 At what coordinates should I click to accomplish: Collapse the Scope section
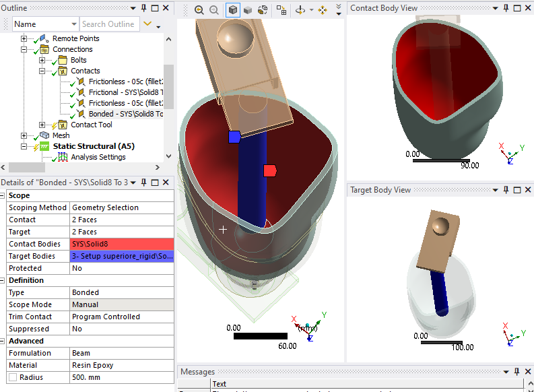3,195
